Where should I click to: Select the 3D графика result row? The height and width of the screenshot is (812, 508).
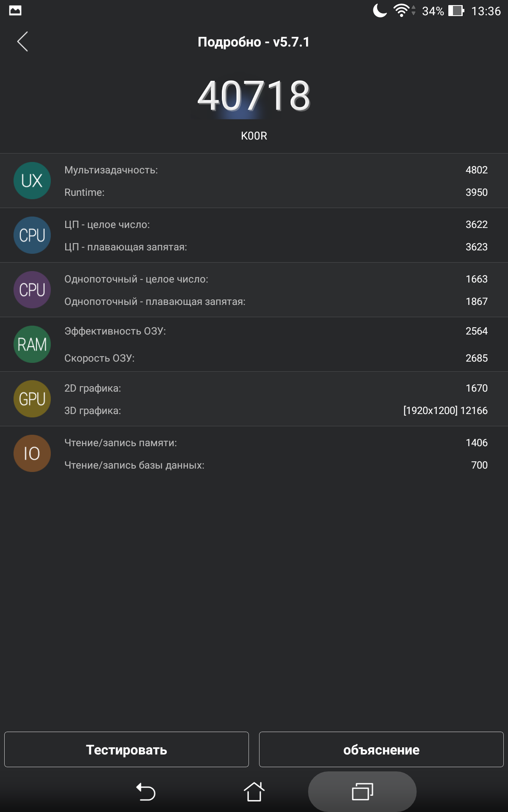[x=275, y=411]
